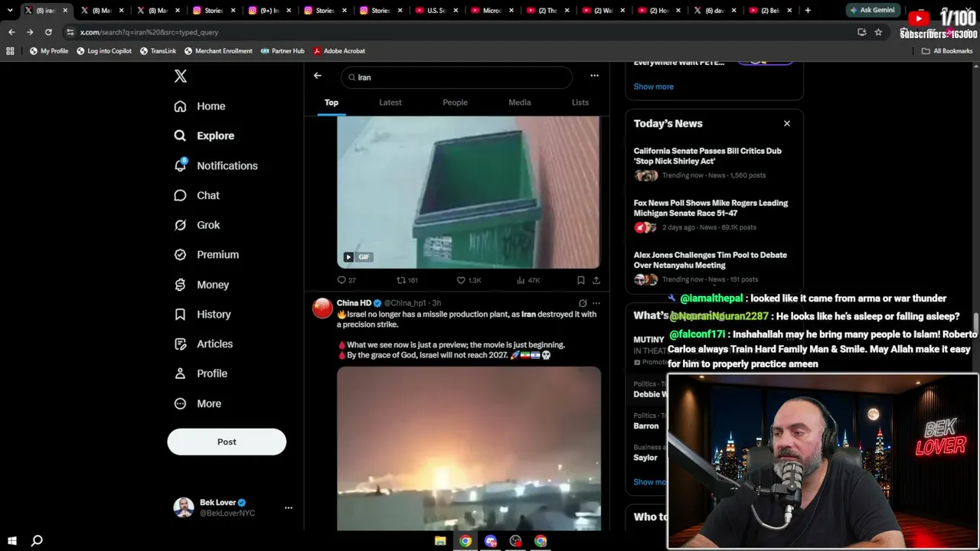Open search settings three-dot menu
Viewport: 980px width, 551px height.
coord(594,76)
